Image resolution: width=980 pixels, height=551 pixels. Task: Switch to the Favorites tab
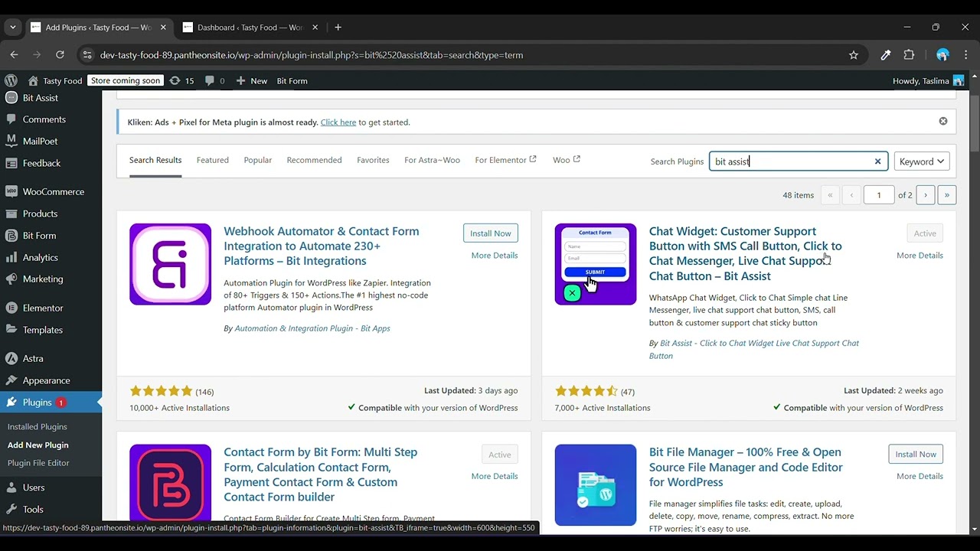click(x=373, y=161)
